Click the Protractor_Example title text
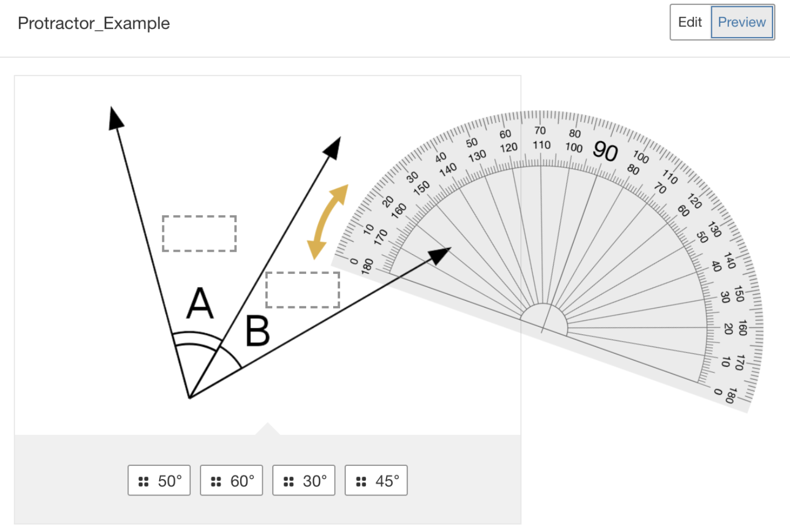 coord(93,23)
